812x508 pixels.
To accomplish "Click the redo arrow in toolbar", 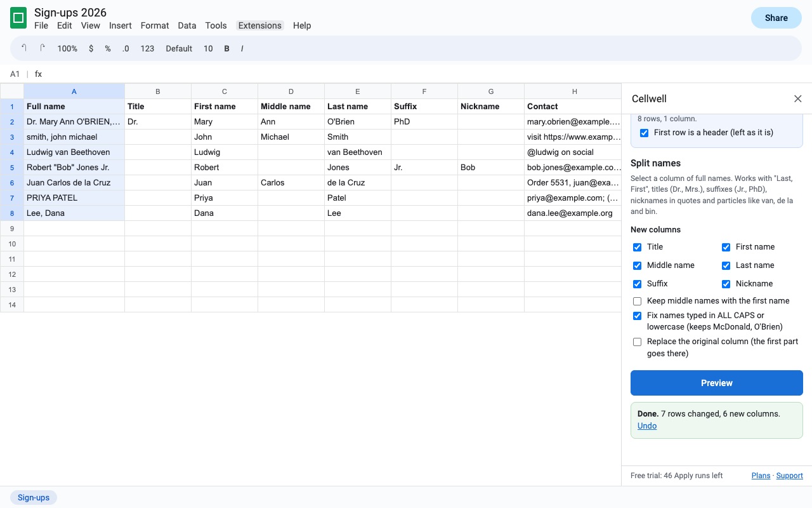I will (43, 48).
